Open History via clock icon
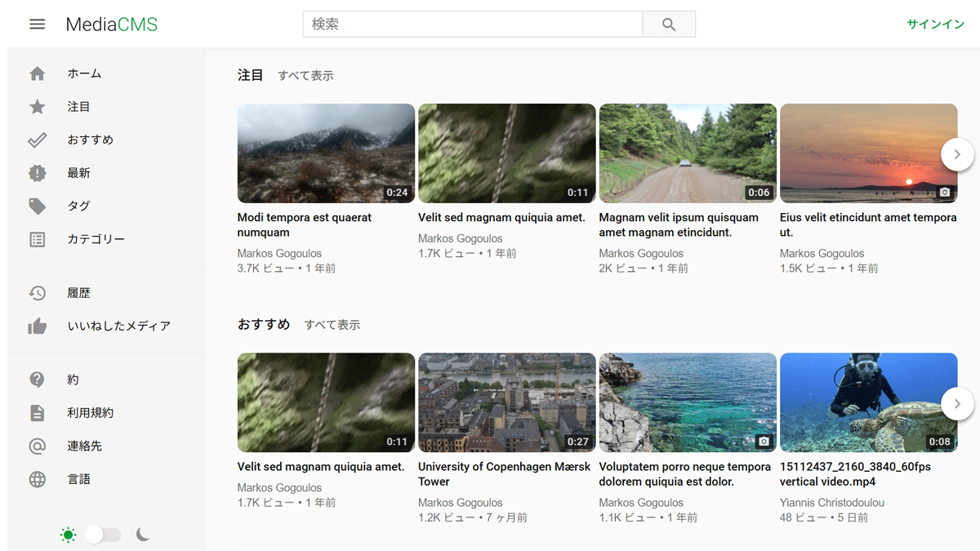 click(38, 293)
